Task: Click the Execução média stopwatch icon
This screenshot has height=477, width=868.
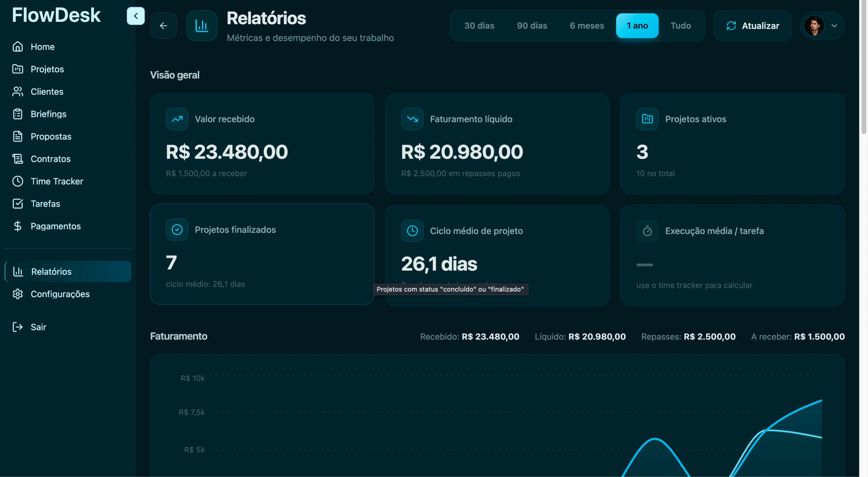Action: (x=647, y=231)
